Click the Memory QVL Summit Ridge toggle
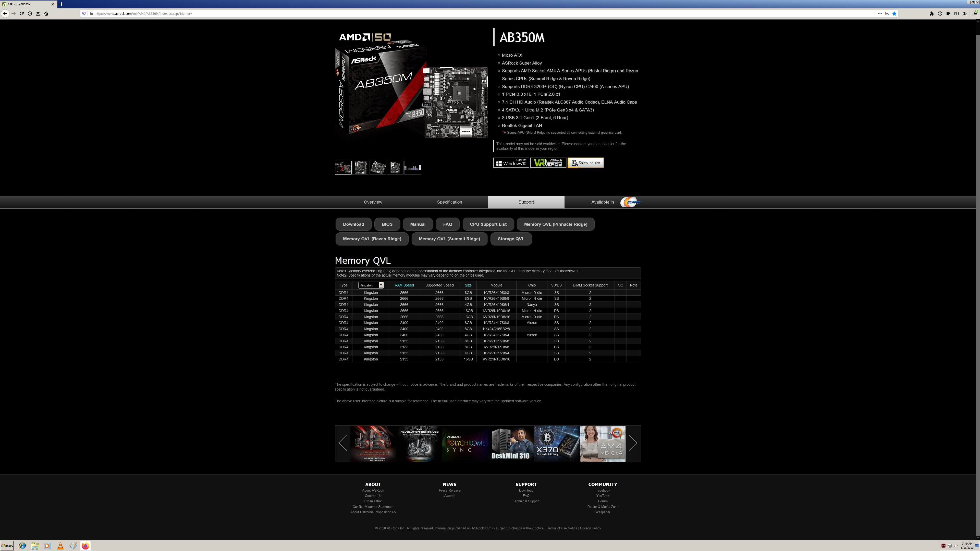Viewport: 980px width, 551px height. [x=449, y=239]
